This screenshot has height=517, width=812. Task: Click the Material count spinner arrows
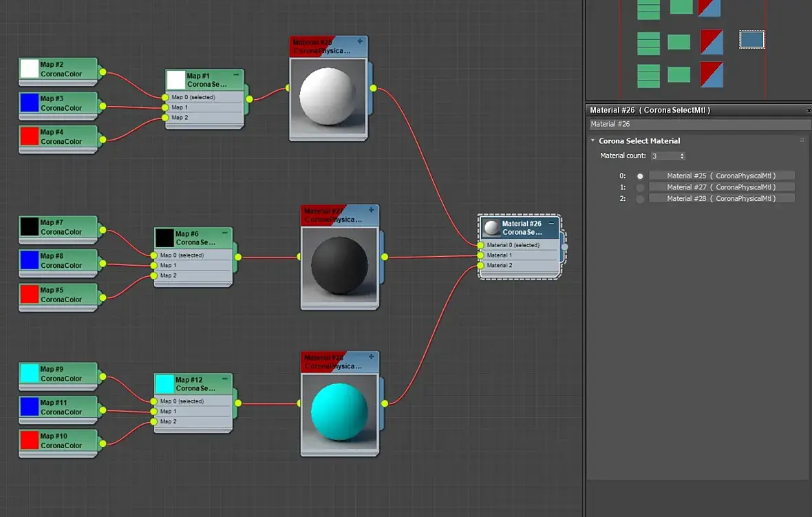pos(682,156)
